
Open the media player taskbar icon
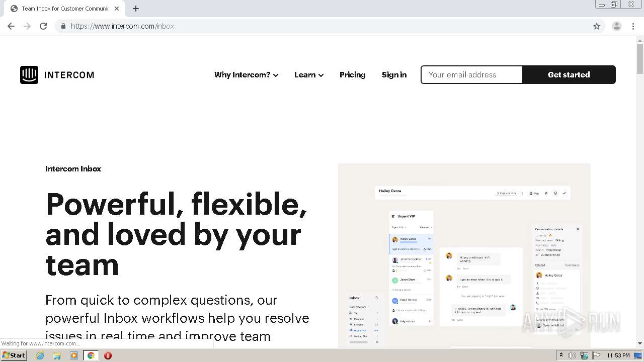(74, 355)
